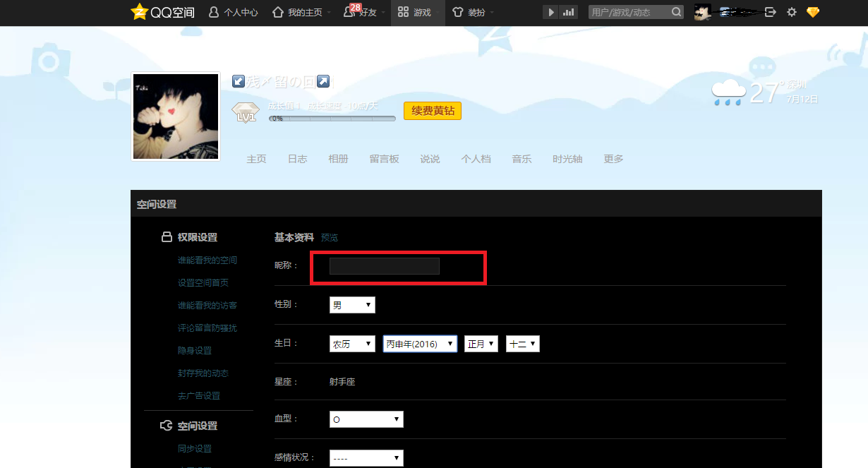The height and width of the screenshot is (468, 868).
Task: Open the calendar type dropdown showing 农历
Action: point(352,344)
